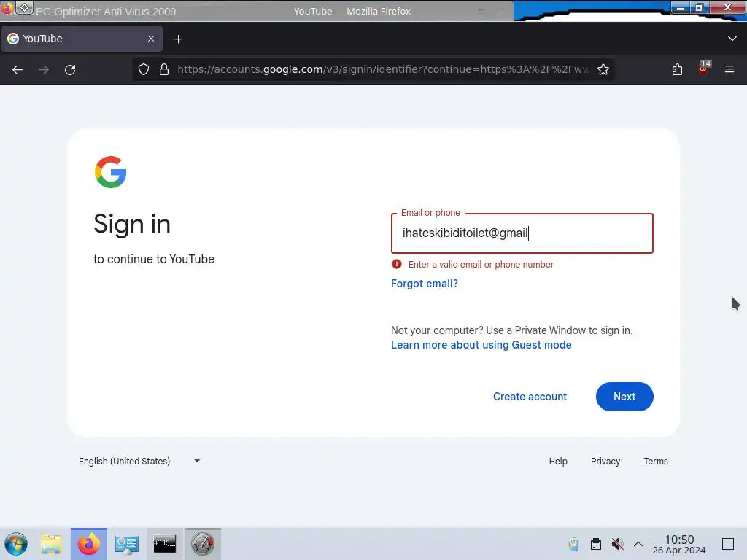Bookmark this page with the star icon
The height and width of the screenshot is (560, 747).
click(603, 69)
